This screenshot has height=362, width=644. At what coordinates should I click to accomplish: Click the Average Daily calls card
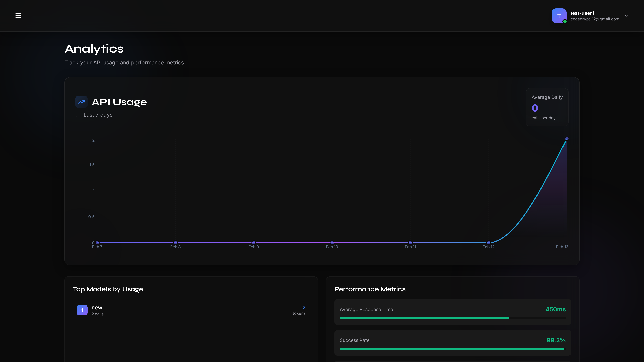click(x=547, y=107)
